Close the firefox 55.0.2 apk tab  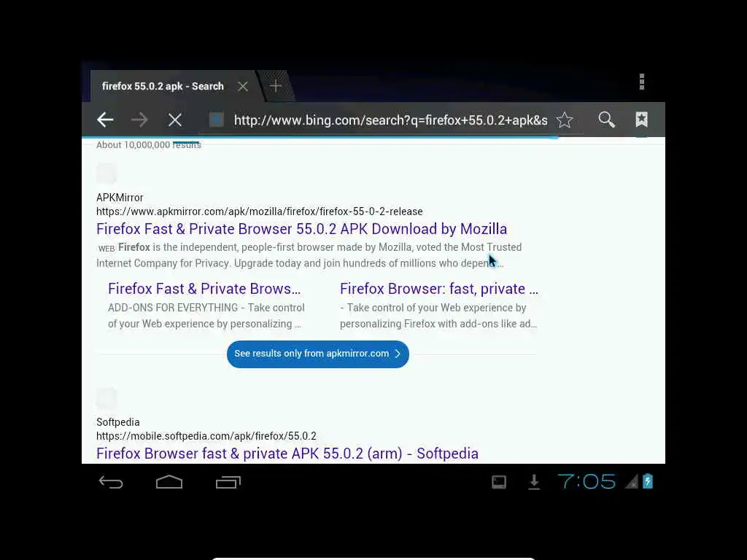click(x=243, y=86)
